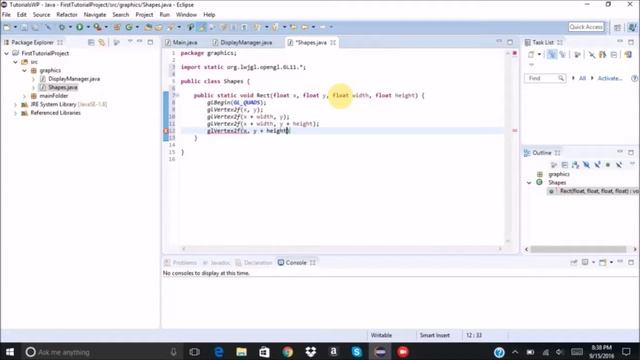Screen dimensions: 640x360
Task: Click the New Java Class green C icon
Action: pyautogui.click(x=129, y=27)
